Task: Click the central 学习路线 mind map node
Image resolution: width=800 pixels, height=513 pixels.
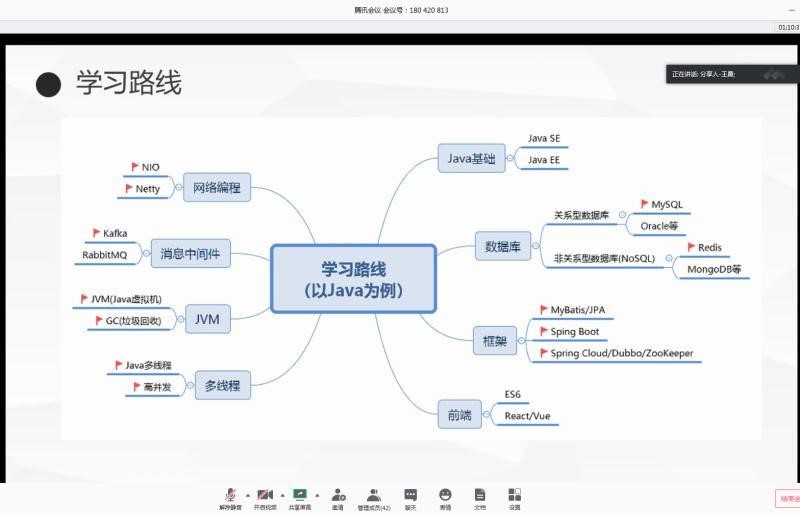Action: (353, 280)
